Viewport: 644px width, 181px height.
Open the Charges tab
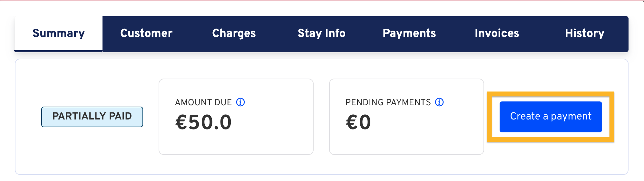234,33
